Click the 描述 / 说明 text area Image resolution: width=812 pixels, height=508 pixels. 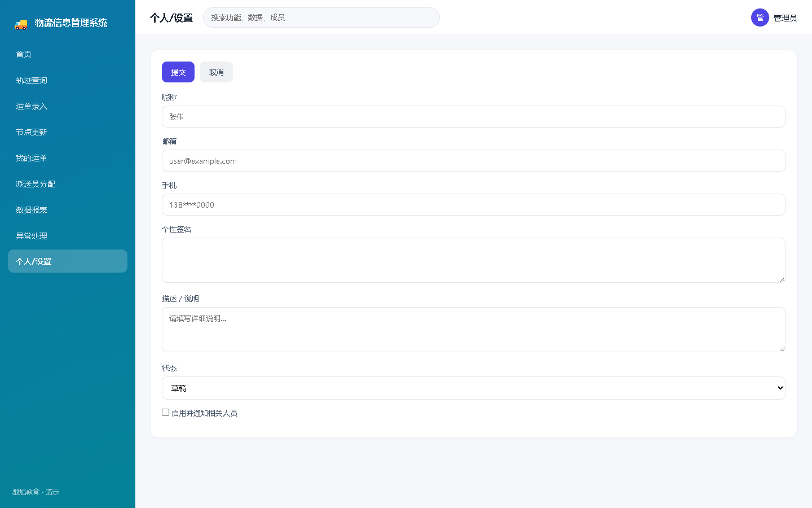474,330
